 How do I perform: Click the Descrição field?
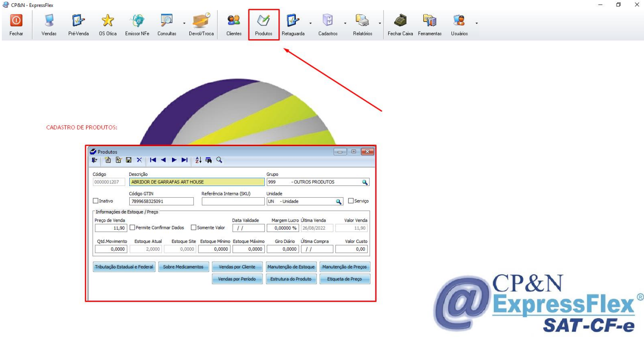tap(197, 182)
